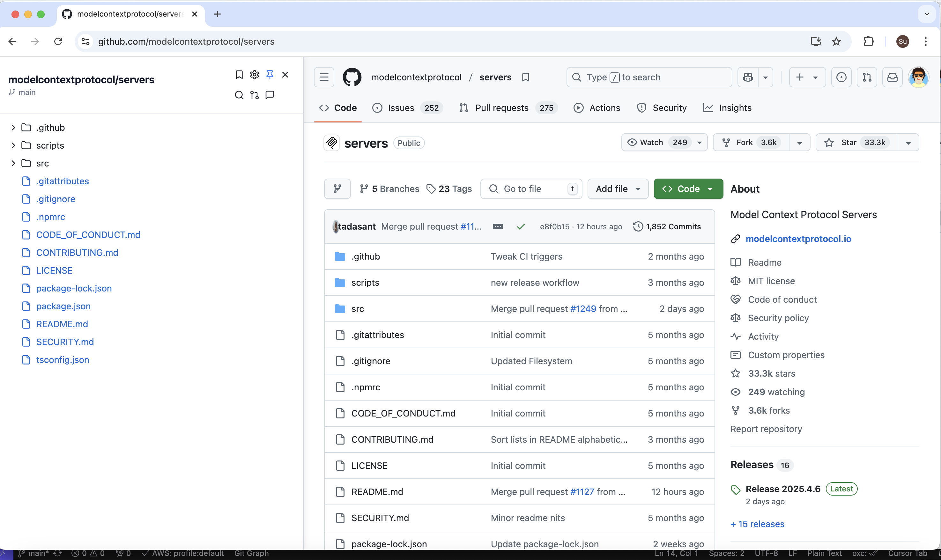Click the search icon in sidebar
This screenshot has width=941, height=560.
tap(239, 95)
